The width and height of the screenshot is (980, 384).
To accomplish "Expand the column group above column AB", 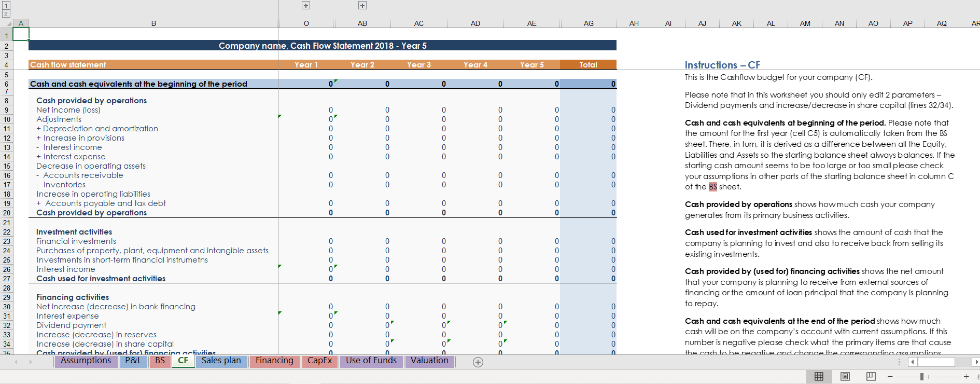I will point(362,5).
